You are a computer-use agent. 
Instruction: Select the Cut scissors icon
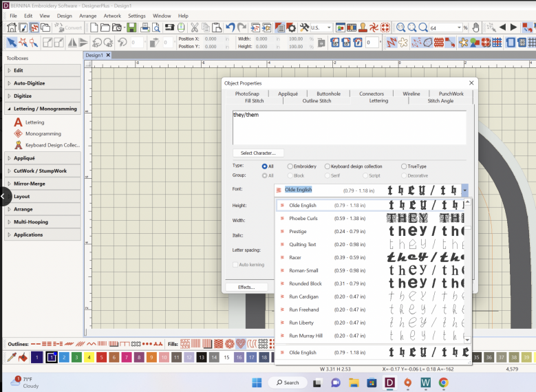(x=195, y=28)
